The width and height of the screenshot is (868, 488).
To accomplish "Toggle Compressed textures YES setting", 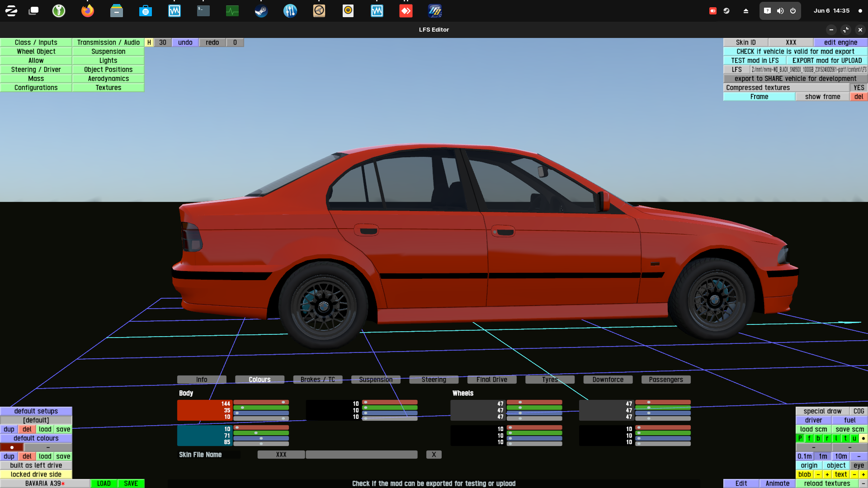I will [x=859, y=88].
